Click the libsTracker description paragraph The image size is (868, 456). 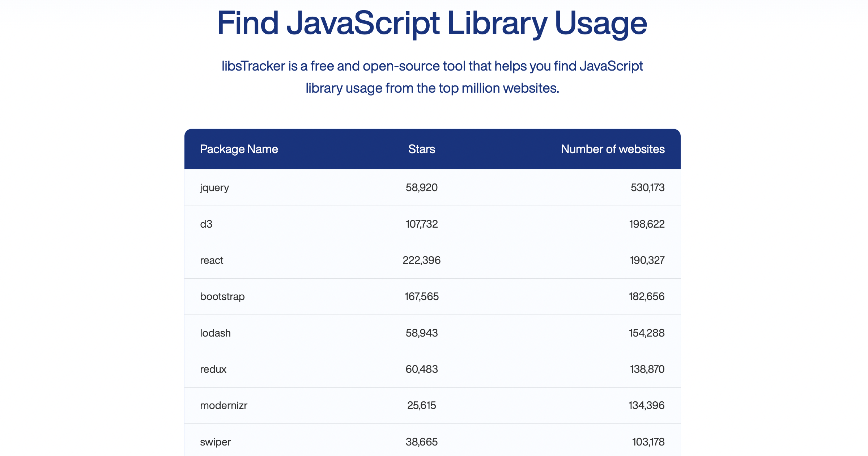(x=432, y=77)
